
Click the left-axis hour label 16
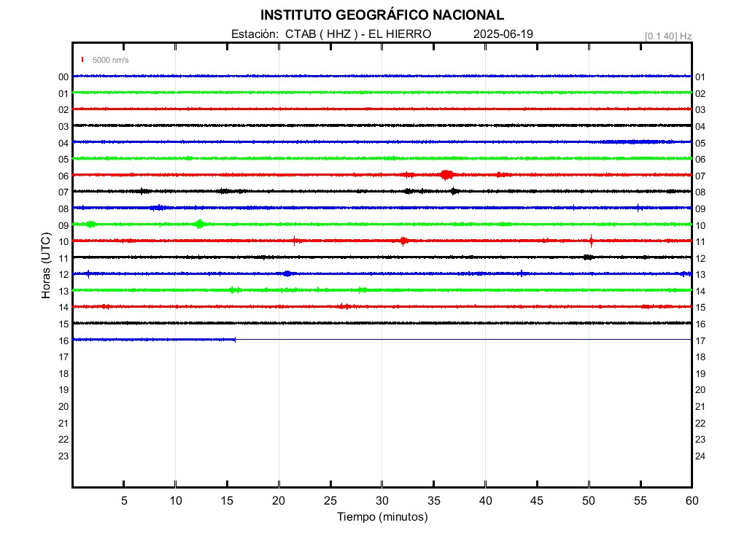[x=63, y=341]
